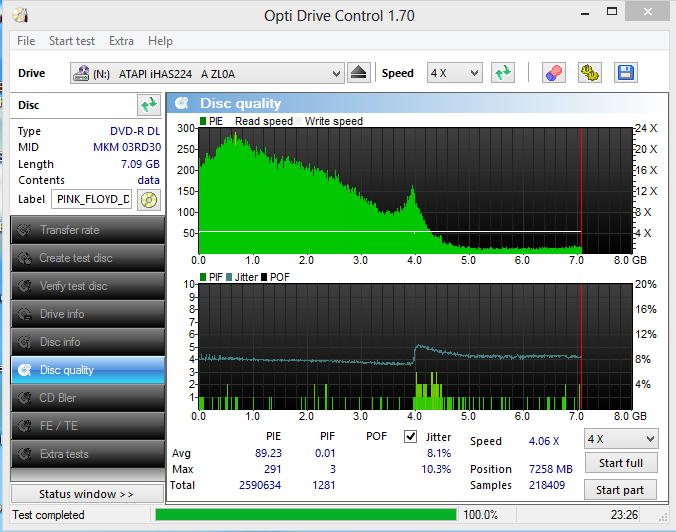Image resolution: width=676 pixels, height=532 pixels.
Task: Click the Start full button
Action: (x=621, y=463)
